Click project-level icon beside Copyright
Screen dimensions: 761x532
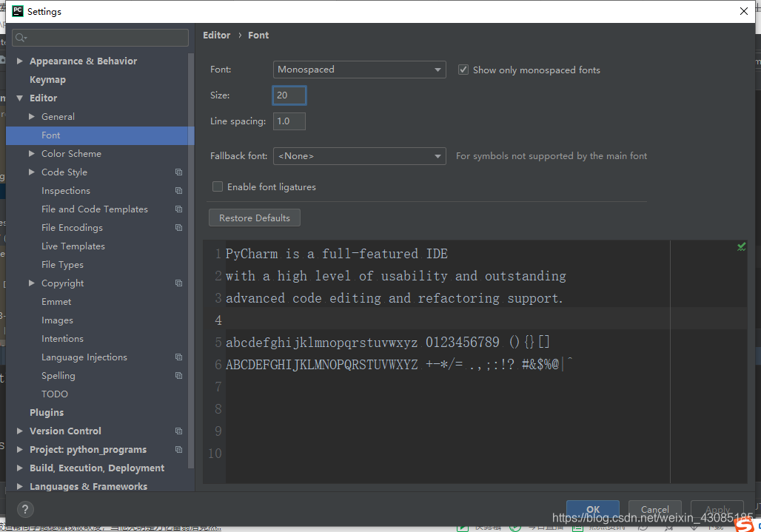click(x=178, y=283)
